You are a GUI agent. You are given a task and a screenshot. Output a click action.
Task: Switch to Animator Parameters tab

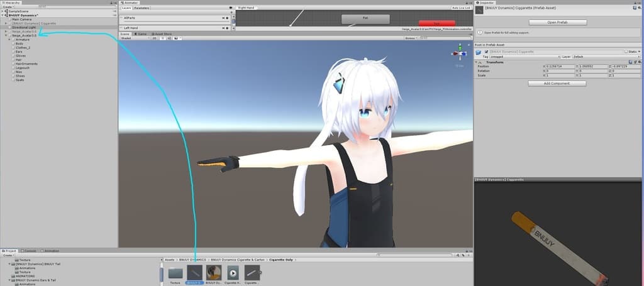pos(142,8)
